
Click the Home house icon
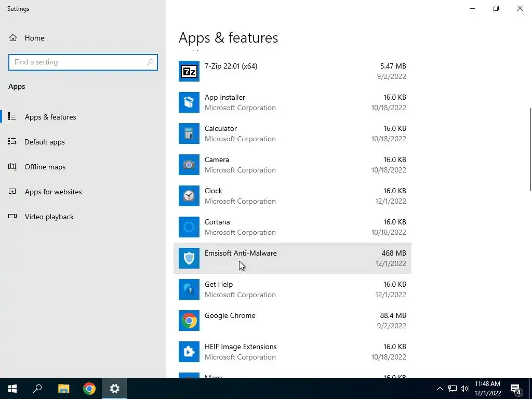tap(13, 38)
